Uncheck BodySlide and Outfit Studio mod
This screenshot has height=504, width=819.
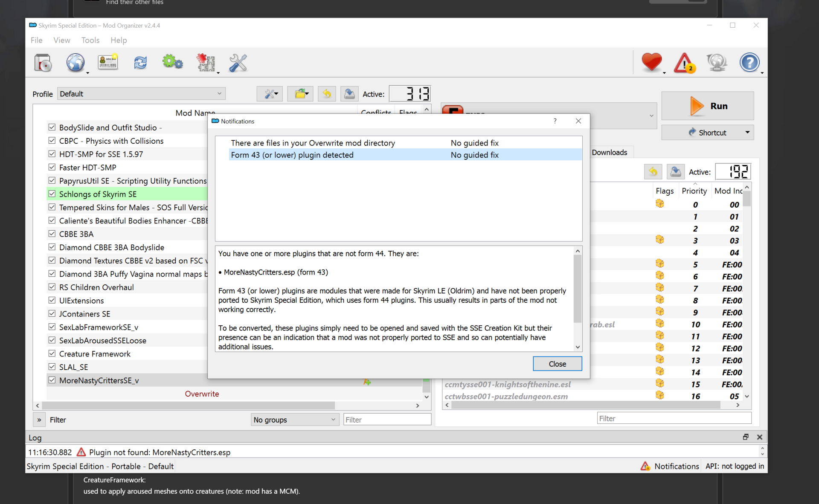[x=52, y=127]
